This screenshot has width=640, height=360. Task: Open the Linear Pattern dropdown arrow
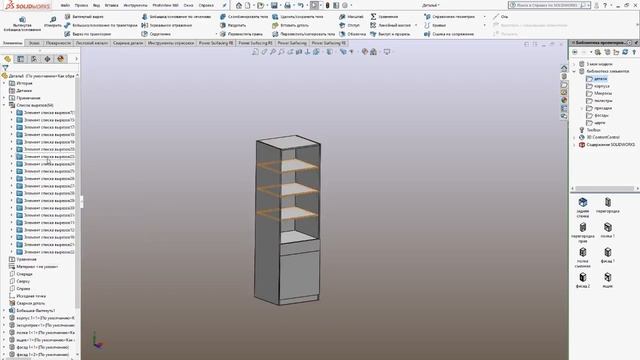coord(416,25)
